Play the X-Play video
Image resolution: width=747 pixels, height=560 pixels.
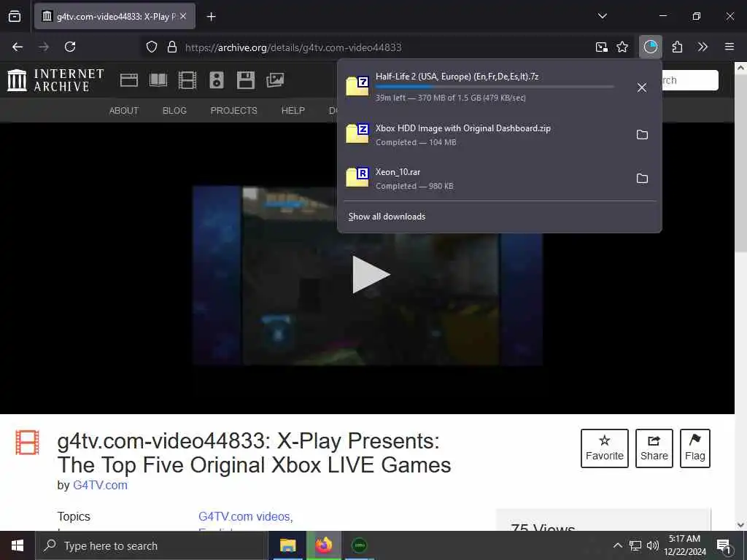pos(371,275)
